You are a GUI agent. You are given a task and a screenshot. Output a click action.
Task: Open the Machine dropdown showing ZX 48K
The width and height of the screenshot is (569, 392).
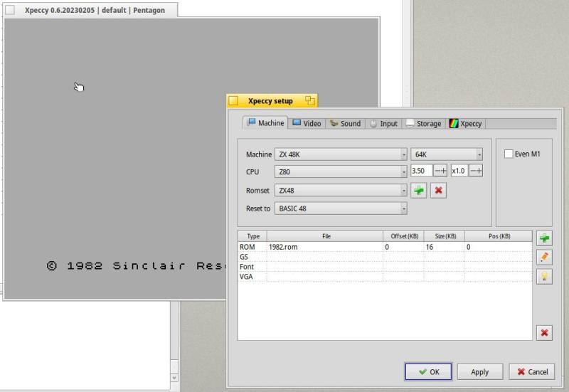click(341, 154)
